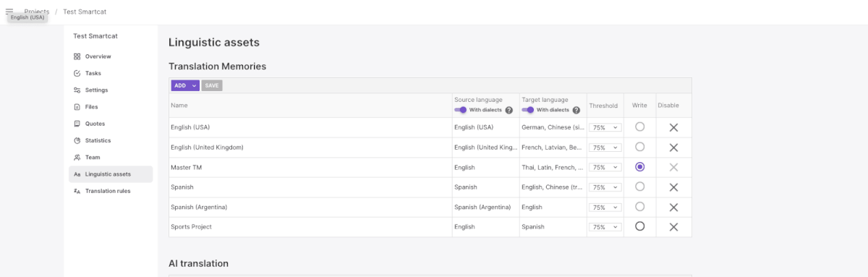Click the Write column header

[639, 106]
